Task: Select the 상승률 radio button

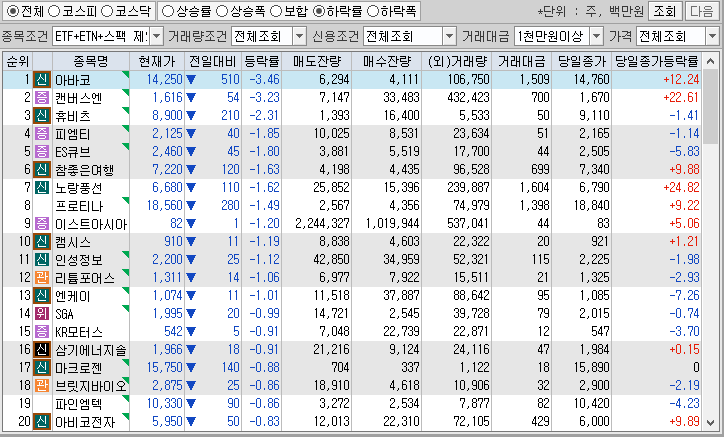Action: point(169,11)
